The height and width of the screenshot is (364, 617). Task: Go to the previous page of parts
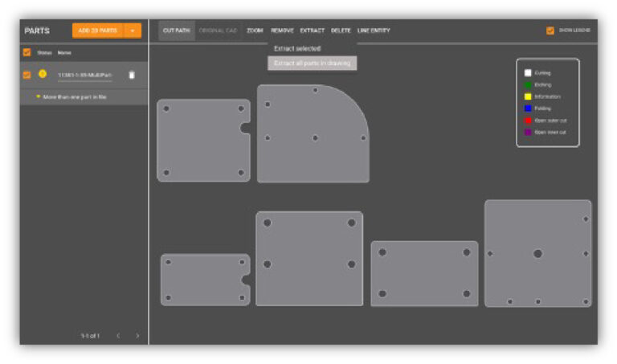pyautogui.click(x=118, y=335)
